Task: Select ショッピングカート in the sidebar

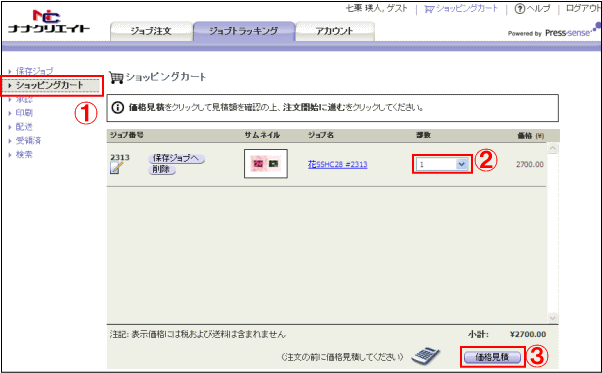Action: coord(49,85)
